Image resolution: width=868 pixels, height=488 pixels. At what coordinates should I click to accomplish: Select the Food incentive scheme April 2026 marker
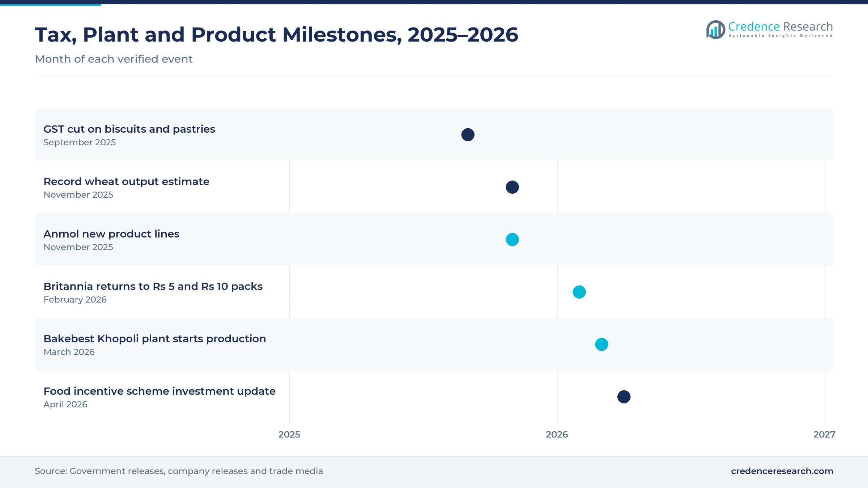(624, 397)
